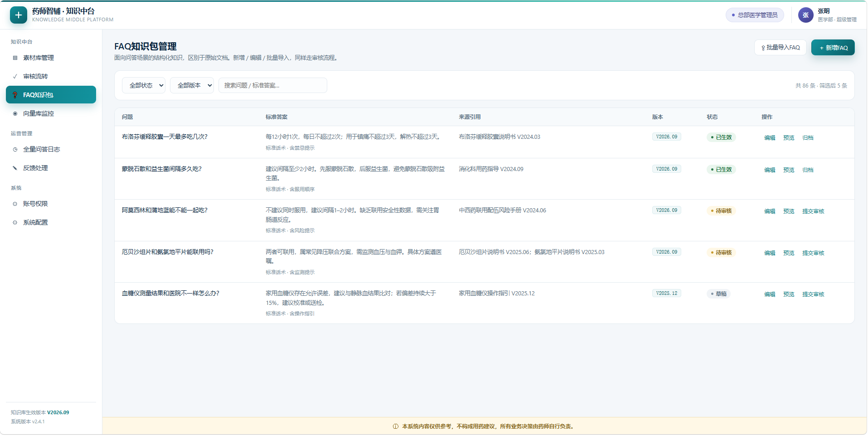Select 向量库监控 in the sidebar
The width and height of the screenshot is (868, 436).
click(51, 114)
